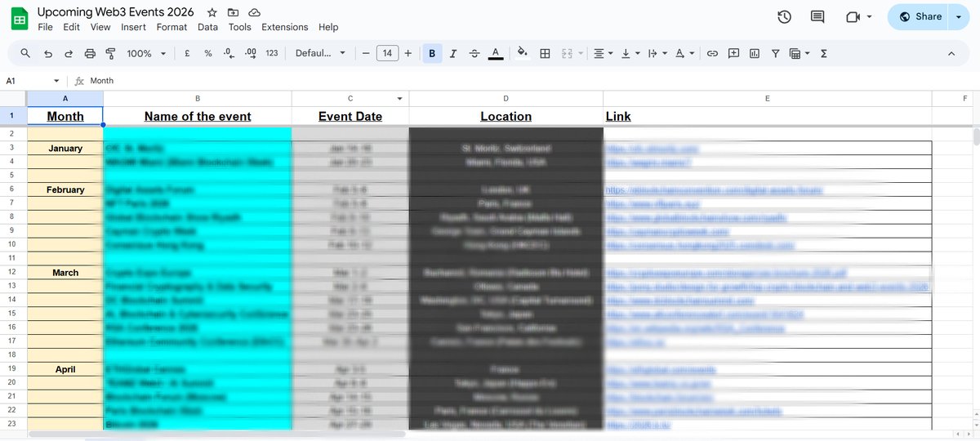Decrease decimal places

coord(229,53)
